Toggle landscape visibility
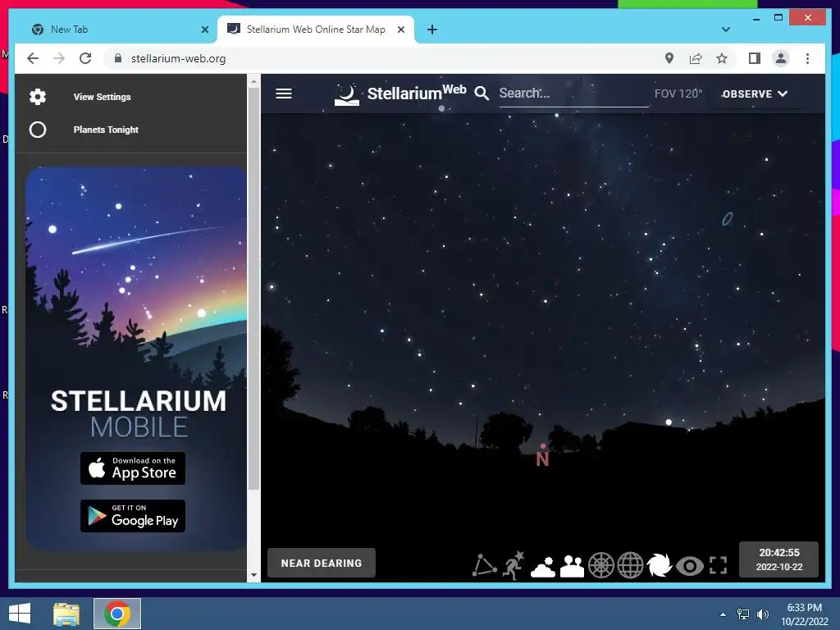 pos(572,566)
